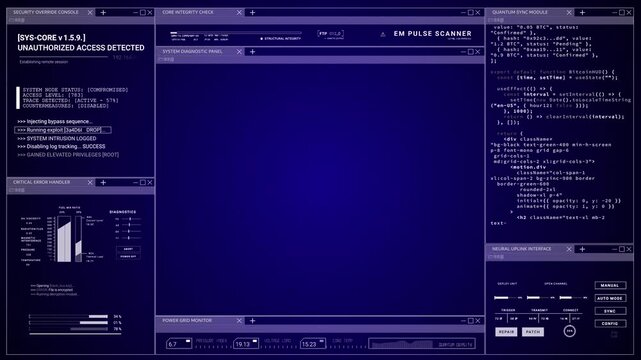Add new tab in Security Override Console

pyautogui.click(x=103, y=13)
